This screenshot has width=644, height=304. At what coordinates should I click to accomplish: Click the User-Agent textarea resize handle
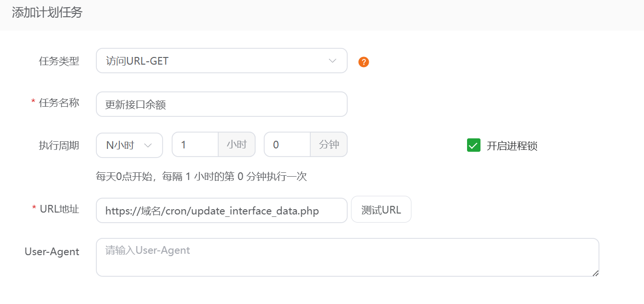596,273
